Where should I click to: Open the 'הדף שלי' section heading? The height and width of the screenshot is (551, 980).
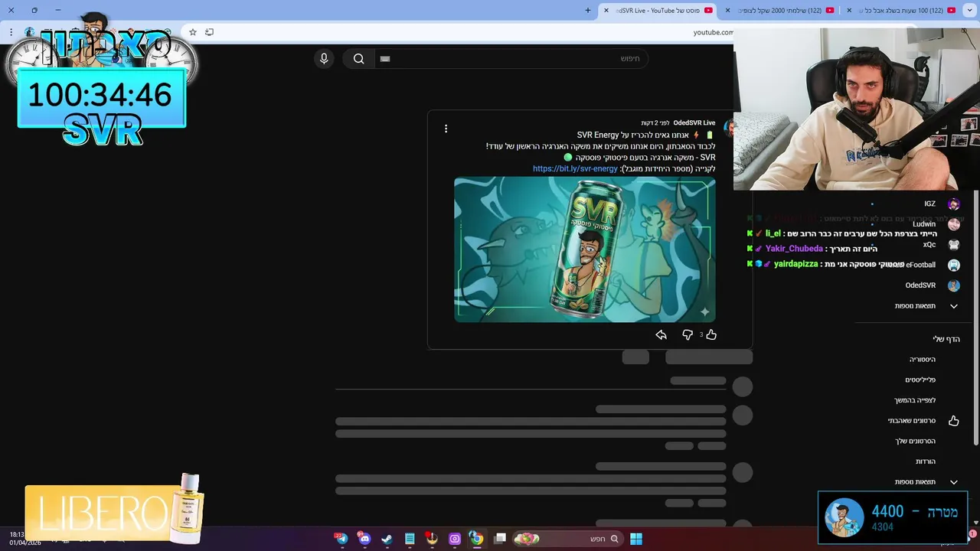tap(946, 339)
